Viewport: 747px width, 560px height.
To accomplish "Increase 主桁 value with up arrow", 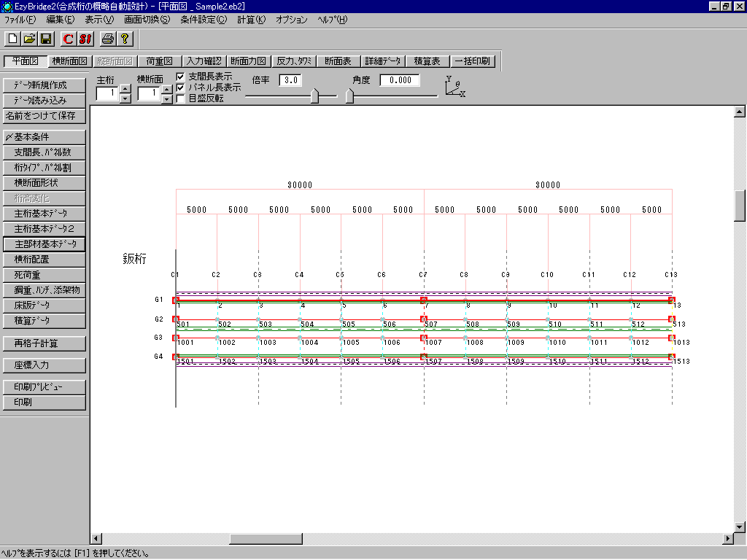I will 125,88.
